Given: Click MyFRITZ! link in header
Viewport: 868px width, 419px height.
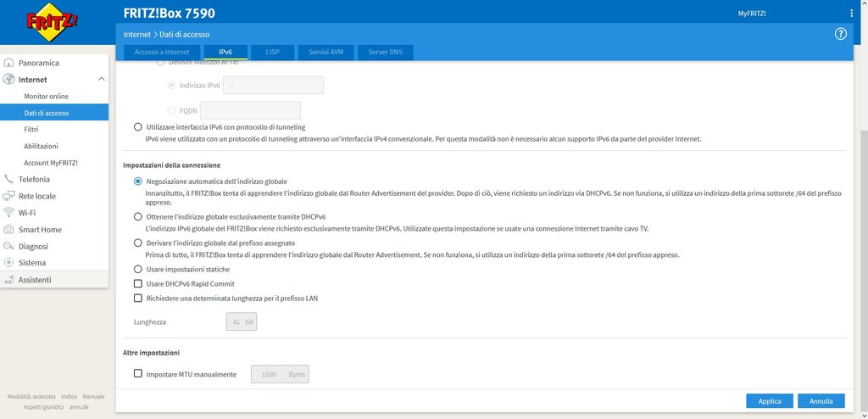Looking at the screenshot, I should pyautogui.click(x=753, y=14).
